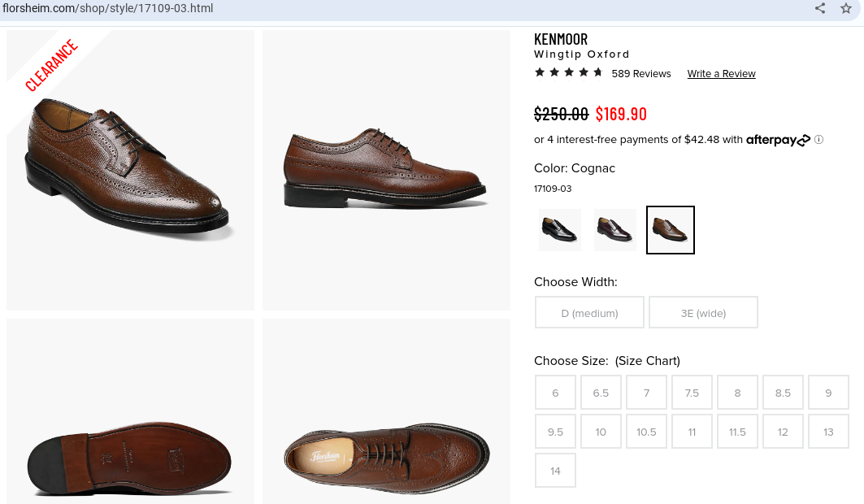Click the Wingtip Oxford subtitle
Viewport: 864px width, 504px height.
point(582,54)
